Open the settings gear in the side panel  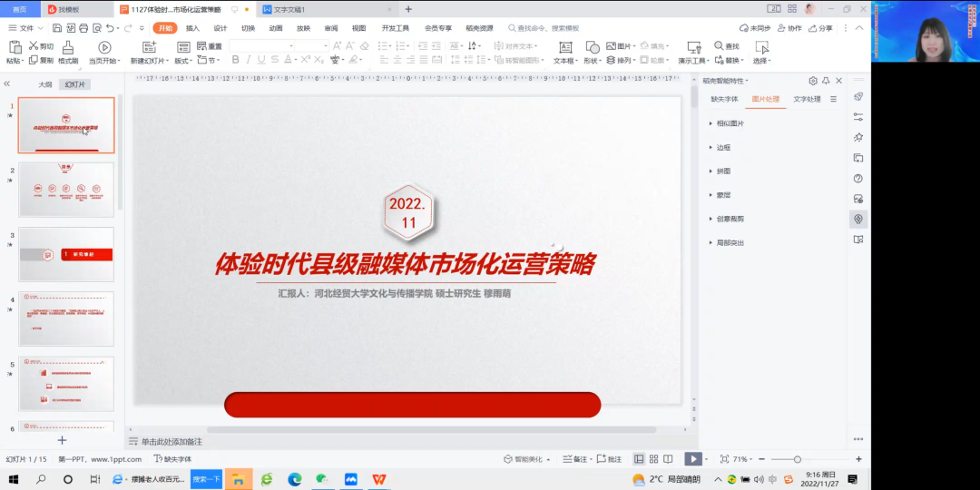(812, 81)
